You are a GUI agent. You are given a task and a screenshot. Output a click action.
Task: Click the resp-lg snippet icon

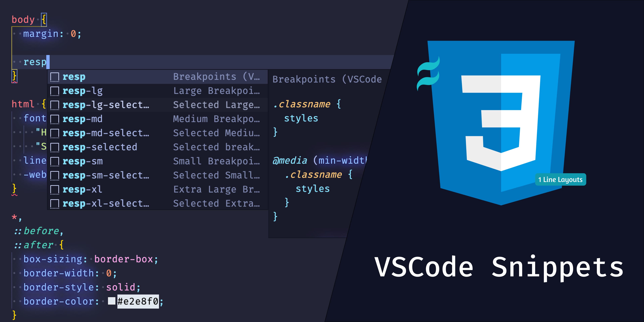[55, 91]
